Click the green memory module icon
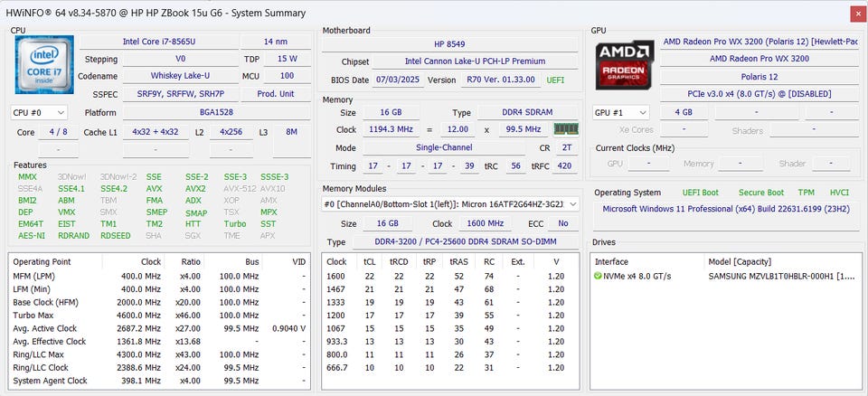 [x=566, y=129]
